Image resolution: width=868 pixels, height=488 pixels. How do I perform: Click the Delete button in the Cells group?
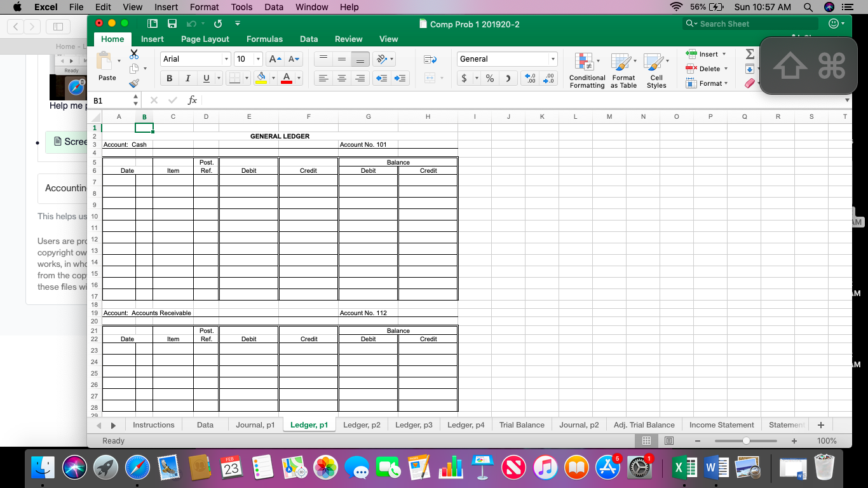(705, 69)
